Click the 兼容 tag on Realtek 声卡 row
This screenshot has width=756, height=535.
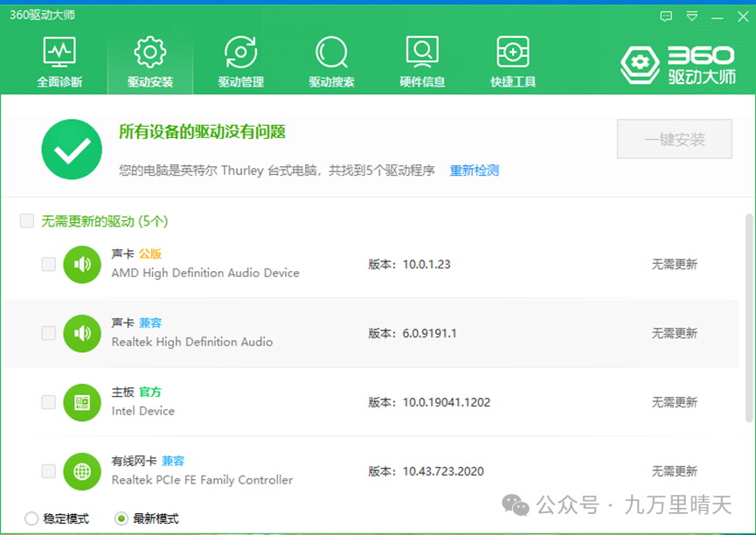click(150, 323)
